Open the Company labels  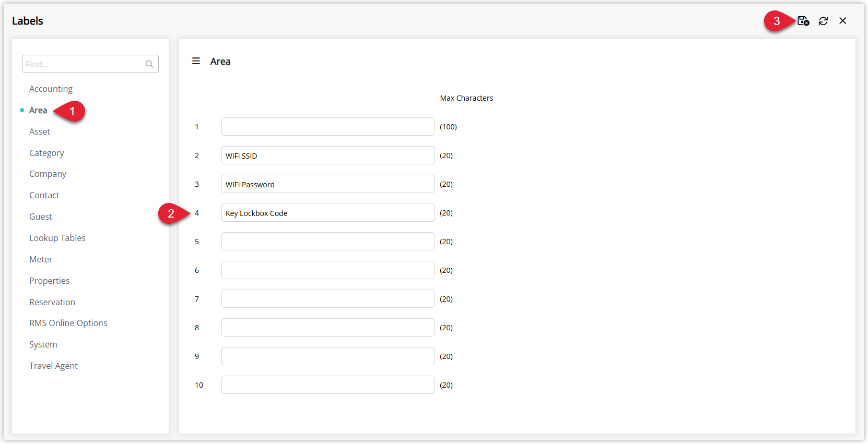[48, 174]
